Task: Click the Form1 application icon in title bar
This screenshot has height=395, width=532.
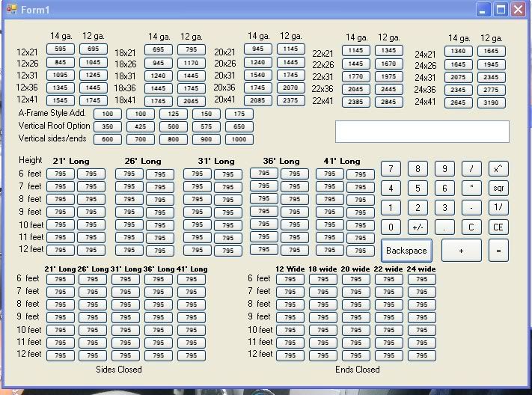Action: tap(11, 10)
